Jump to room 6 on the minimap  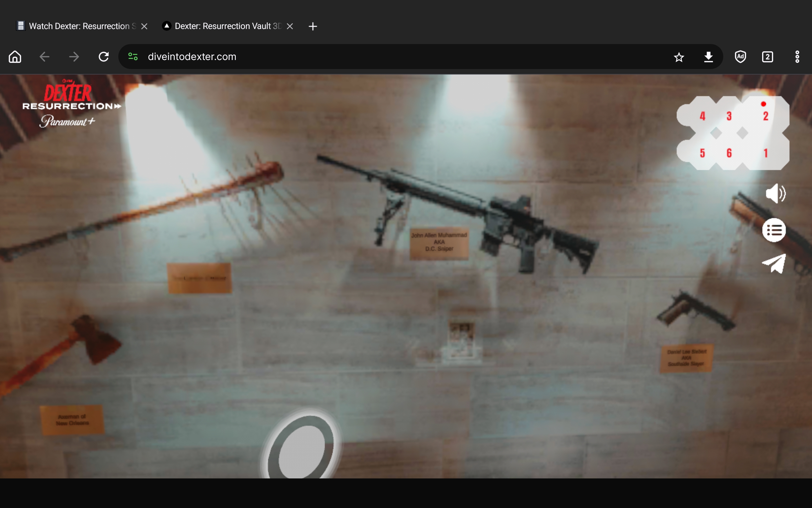[x=729, y=153]
